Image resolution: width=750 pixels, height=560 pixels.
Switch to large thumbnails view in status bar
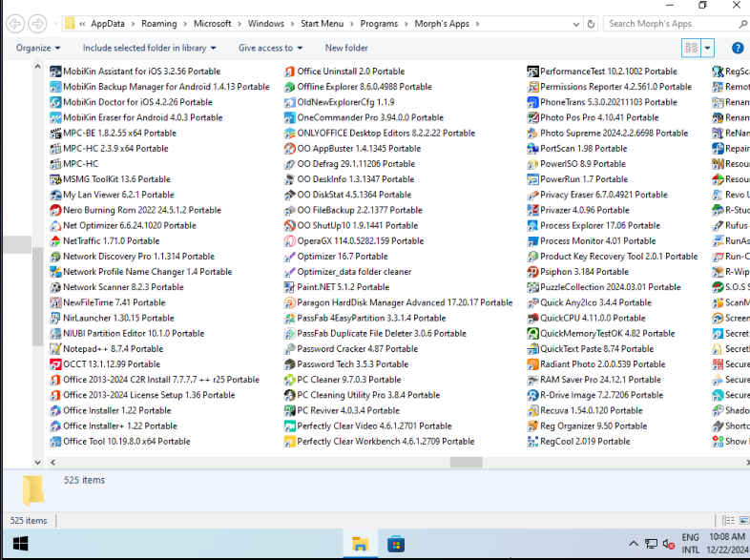point(744,520)
